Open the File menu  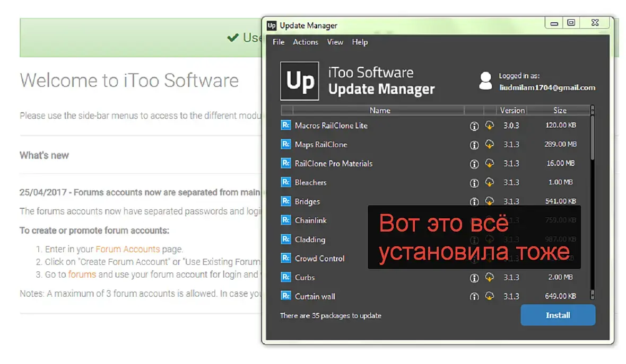[x=279, y=42]
